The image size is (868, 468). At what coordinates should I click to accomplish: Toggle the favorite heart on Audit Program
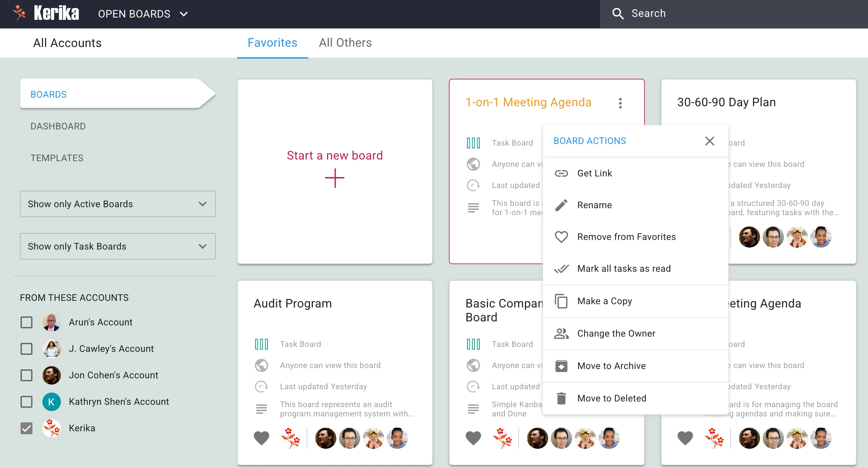point(261,438)
